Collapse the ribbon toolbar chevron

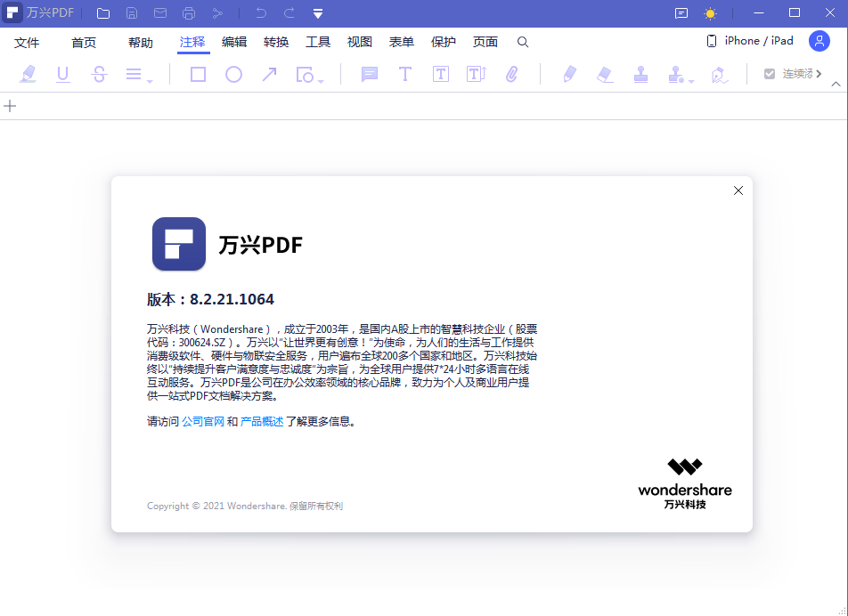[836, 84]
